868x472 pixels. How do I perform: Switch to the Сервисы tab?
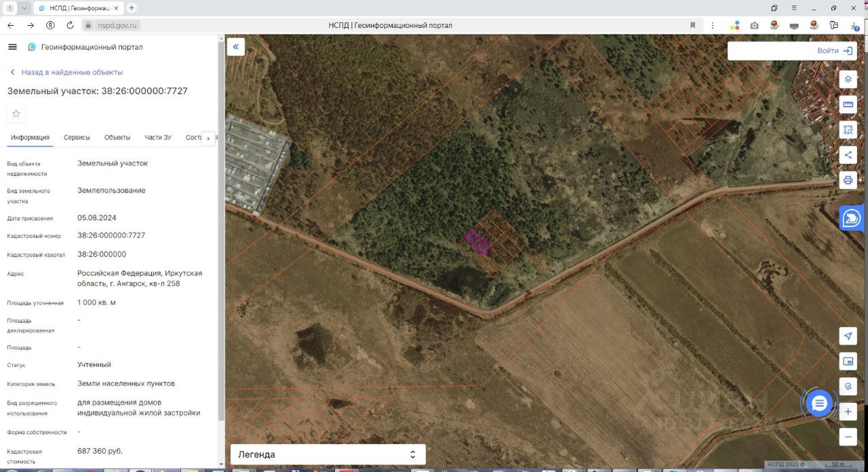[77, 137]
